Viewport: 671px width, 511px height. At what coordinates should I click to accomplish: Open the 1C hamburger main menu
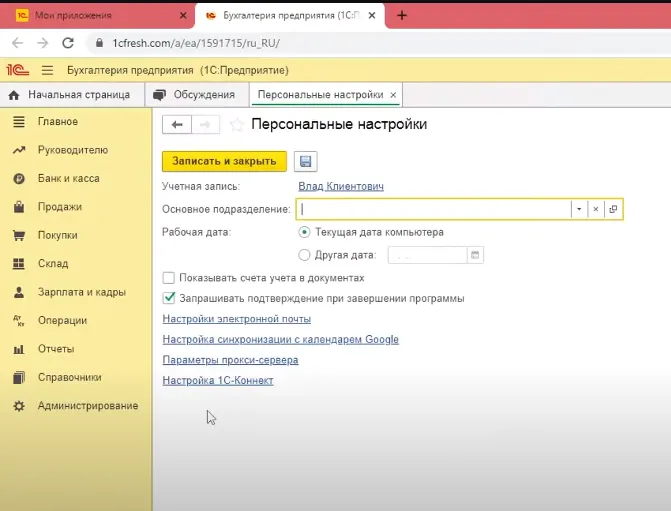pos(46,70)
